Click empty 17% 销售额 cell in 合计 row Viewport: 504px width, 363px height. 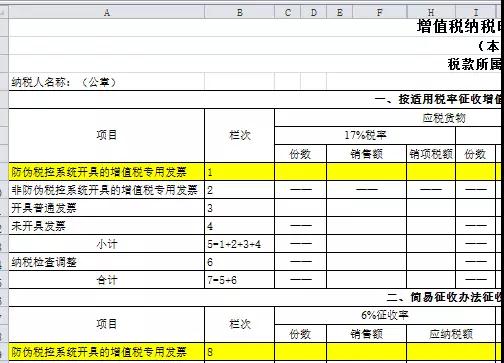click(x=366, y=280)
